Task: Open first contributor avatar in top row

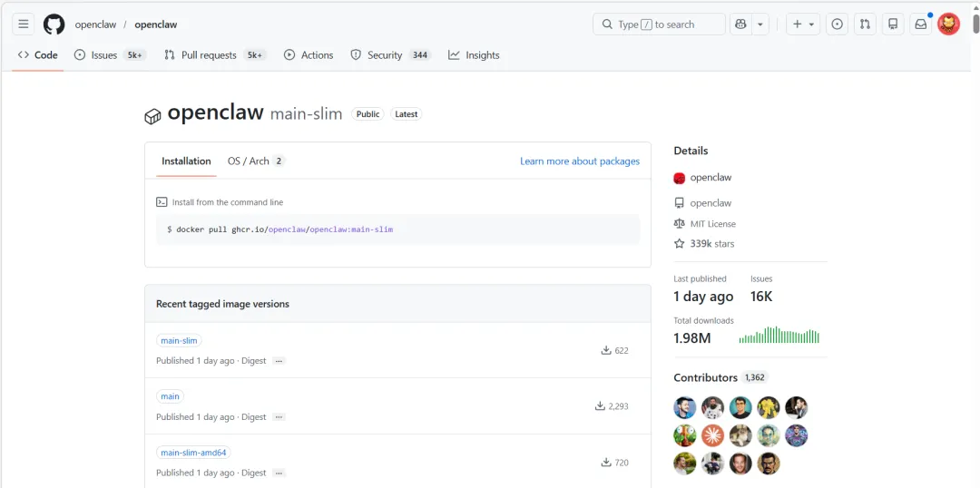Action: tap(685, 408)
